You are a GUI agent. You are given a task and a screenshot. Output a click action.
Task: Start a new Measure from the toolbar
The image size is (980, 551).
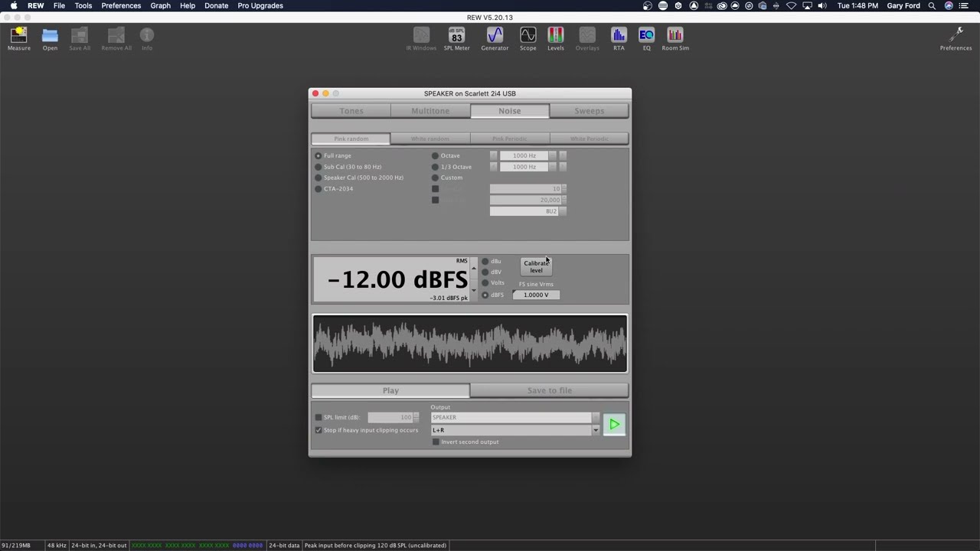[x=18, y=36]
